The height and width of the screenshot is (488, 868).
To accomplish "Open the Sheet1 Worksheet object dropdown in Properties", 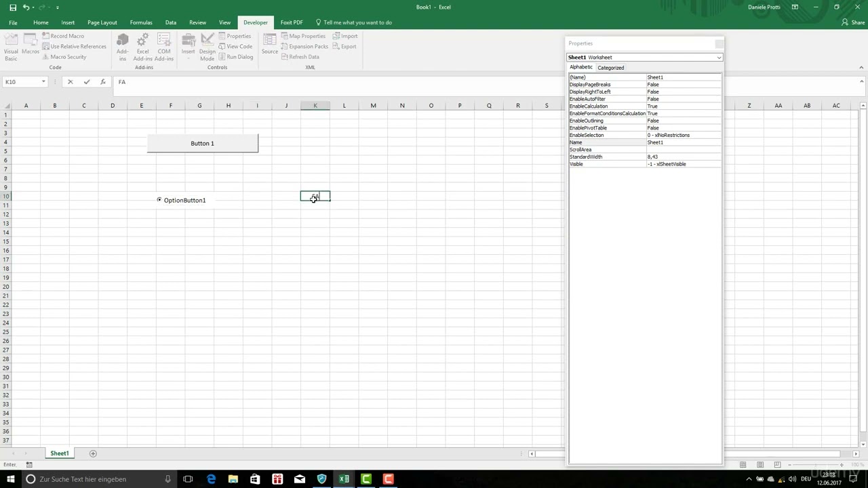I will click(719, 58).
